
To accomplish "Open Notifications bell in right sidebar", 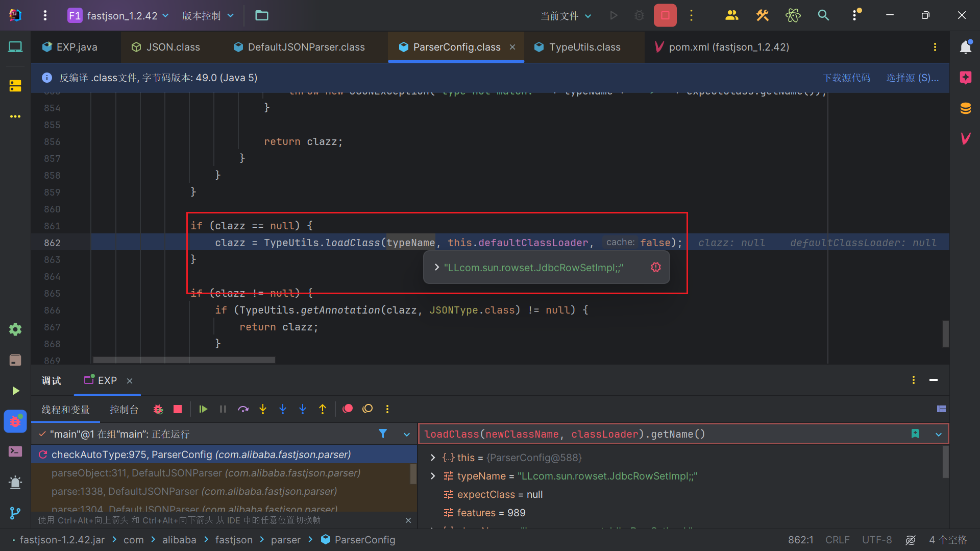I will 966,47.
